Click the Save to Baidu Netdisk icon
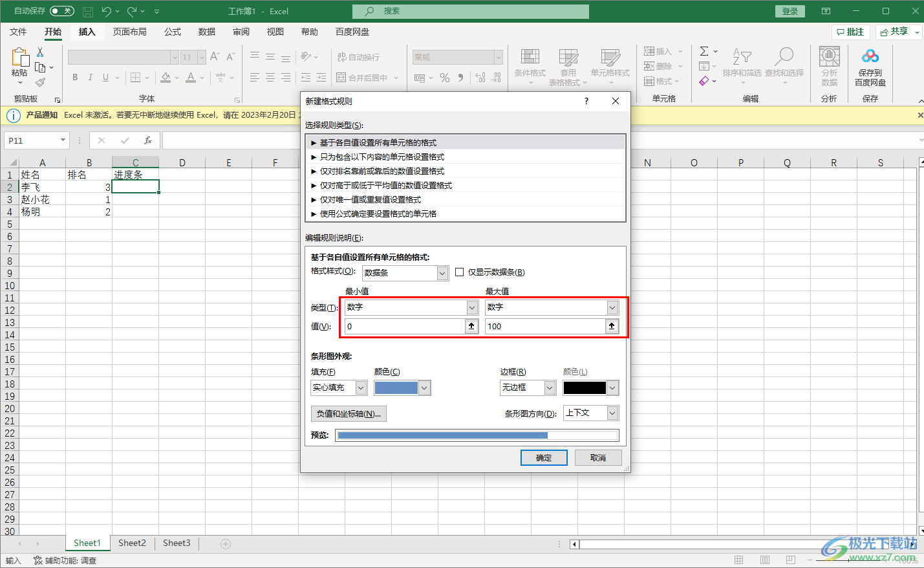 pyautogui.click(x=870, y=57)
